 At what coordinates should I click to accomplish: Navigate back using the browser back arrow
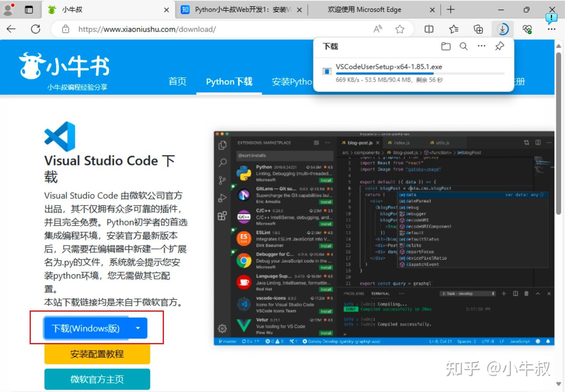point(11,29)
